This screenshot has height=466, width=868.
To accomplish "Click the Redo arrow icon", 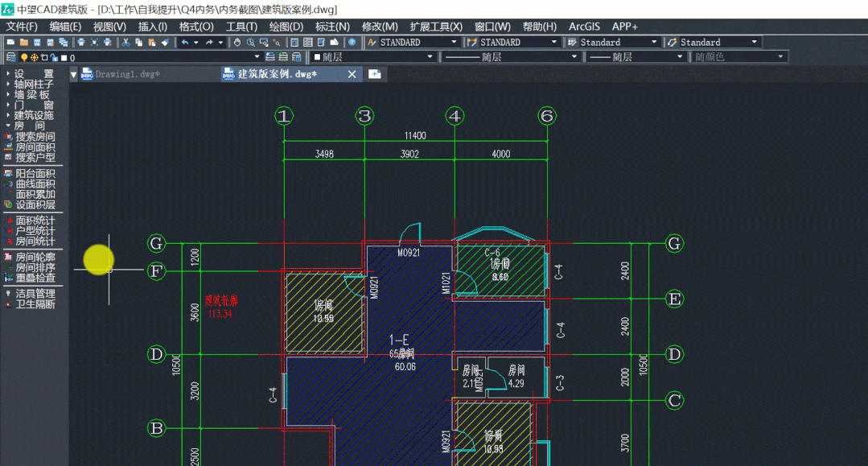I will 209,42.
